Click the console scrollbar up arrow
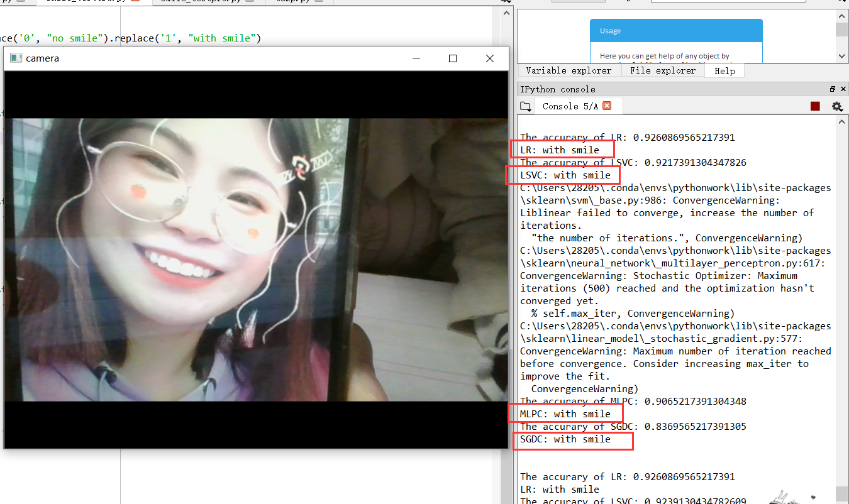The height and width of the screenshot is (504, 849). [841, 121]
